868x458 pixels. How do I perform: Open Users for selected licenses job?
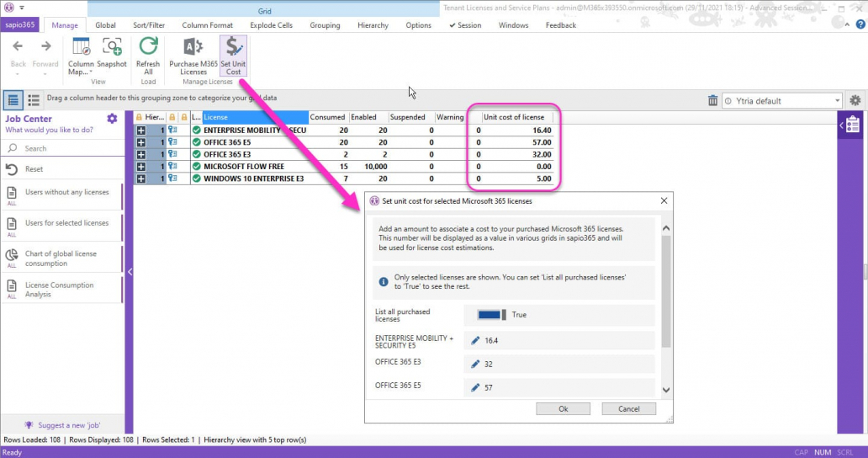[x=61, y=226]
